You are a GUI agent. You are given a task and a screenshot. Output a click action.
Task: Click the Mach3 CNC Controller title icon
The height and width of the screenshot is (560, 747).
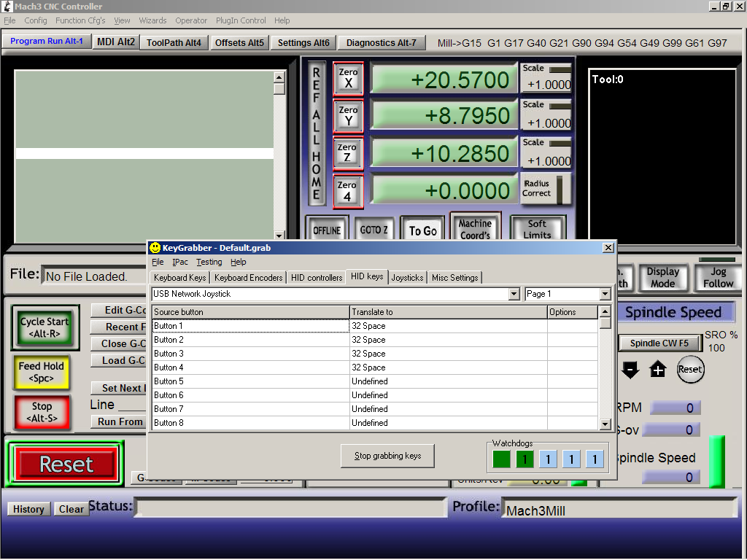coord(7,6)
